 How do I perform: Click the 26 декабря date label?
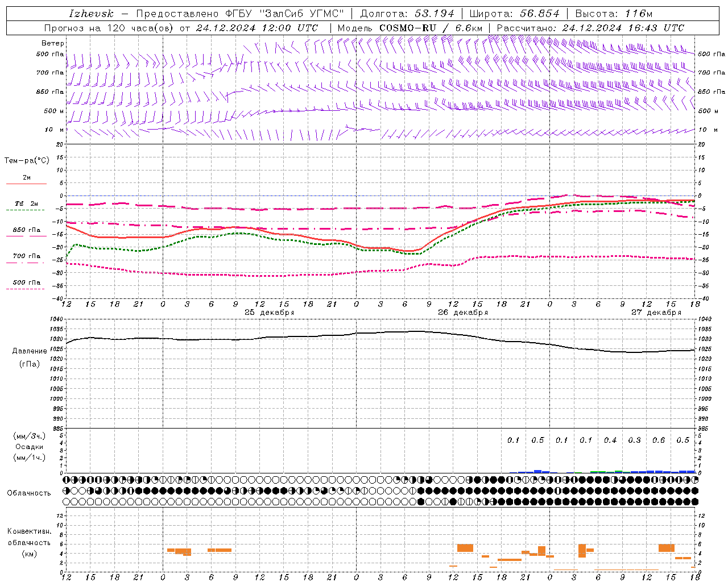tap(462, 313)
